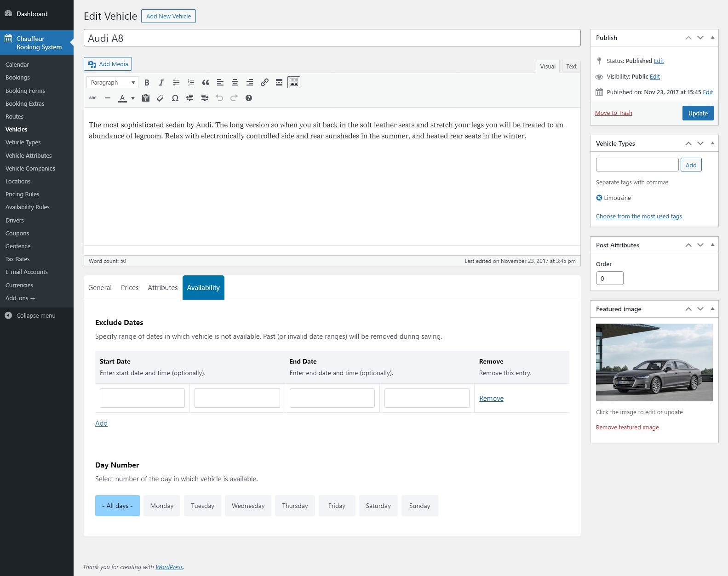728x576 pixels.
Task: Add a tag with the Vehicle Types Add button
Action: tap(691, 165)
